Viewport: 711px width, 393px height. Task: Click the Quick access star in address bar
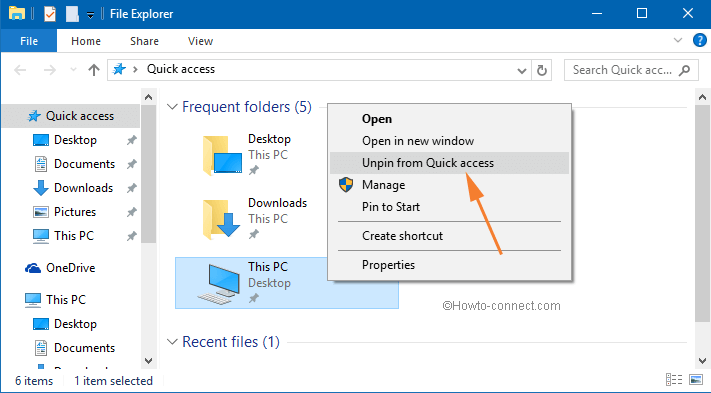tap(119, 69)
